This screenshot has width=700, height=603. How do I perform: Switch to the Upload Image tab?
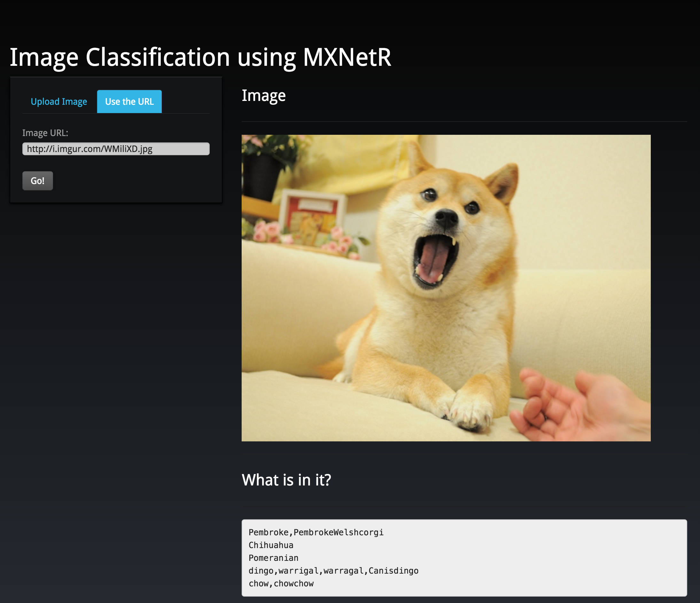tap(59, 102)
